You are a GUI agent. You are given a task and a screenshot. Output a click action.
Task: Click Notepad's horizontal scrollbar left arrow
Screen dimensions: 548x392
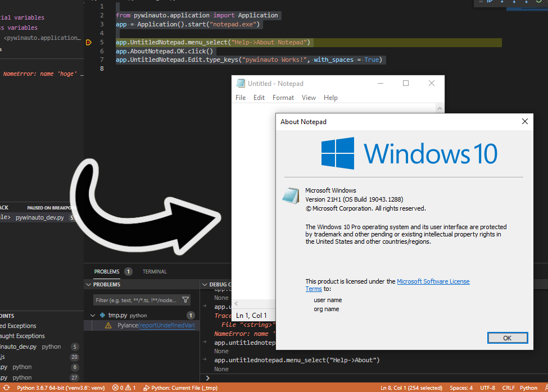click(237, 304)
